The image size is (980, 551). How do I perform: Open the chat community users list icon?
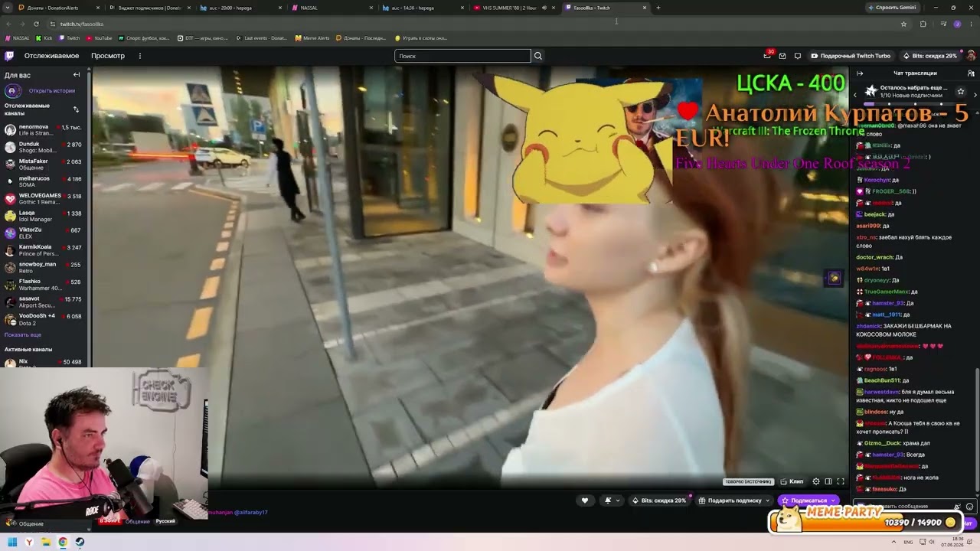972,73
